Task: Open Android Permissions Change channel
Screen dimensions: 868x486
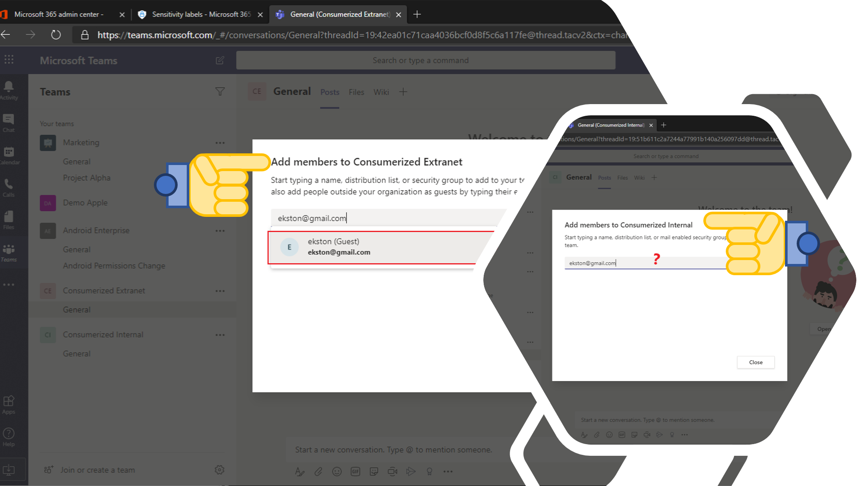Action: [x=114, y=266]
